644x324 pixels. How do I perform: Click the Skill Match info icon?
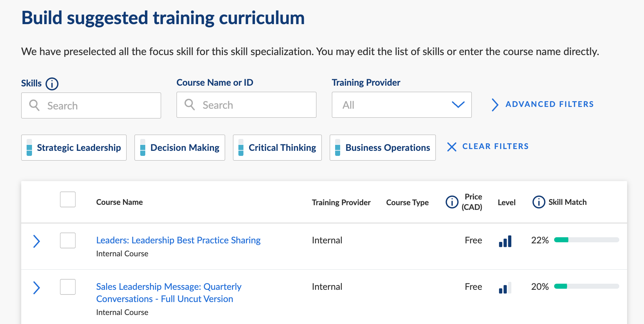tap(538, 202)
